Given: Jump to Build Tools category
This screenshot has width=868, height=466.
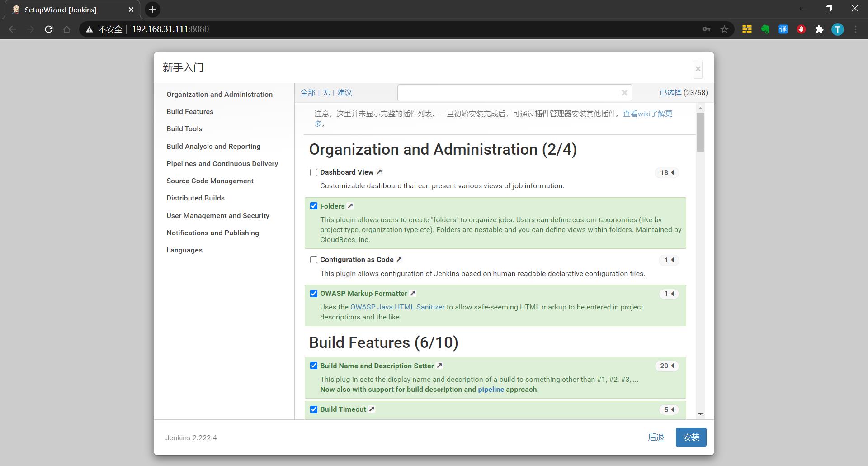Looking at the screenshot, I should click(184, 128).
